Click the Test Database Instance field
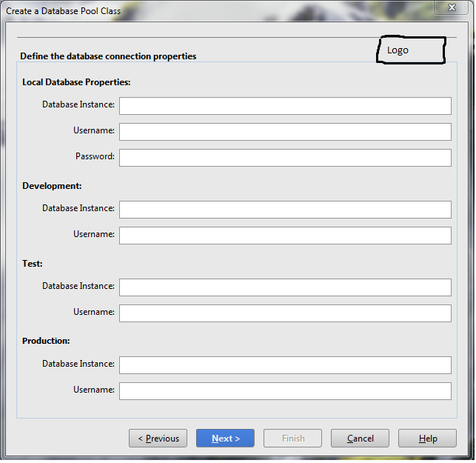Viewport: 476px width, 463px height. coord(285,287)
